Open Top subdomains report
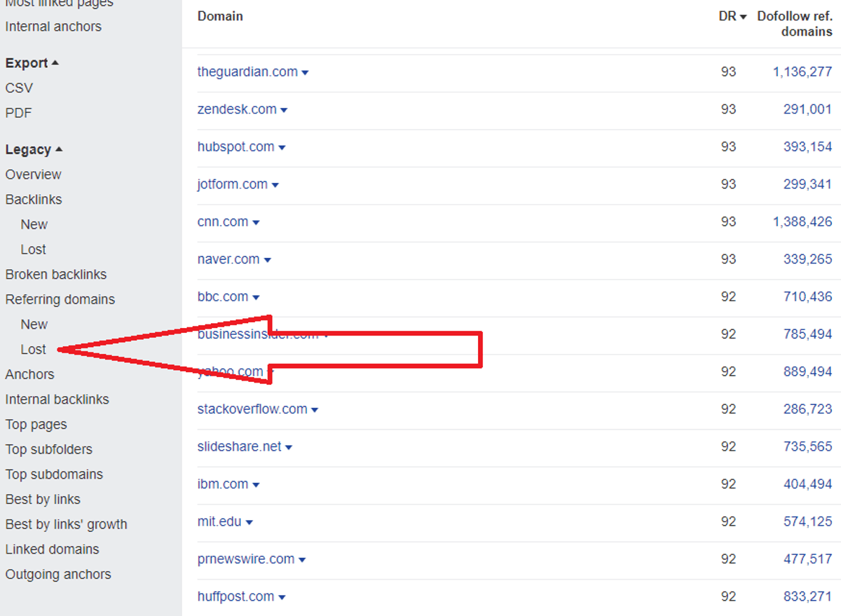This screenshot has width=841, height=616. click(x=54, y=474)
